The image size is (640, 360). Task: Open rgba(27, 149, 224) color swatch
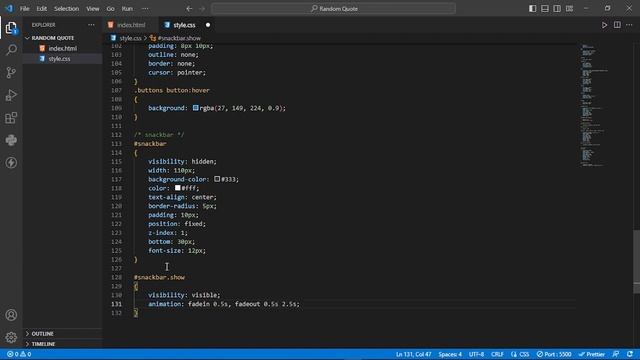tap(196, 108)
